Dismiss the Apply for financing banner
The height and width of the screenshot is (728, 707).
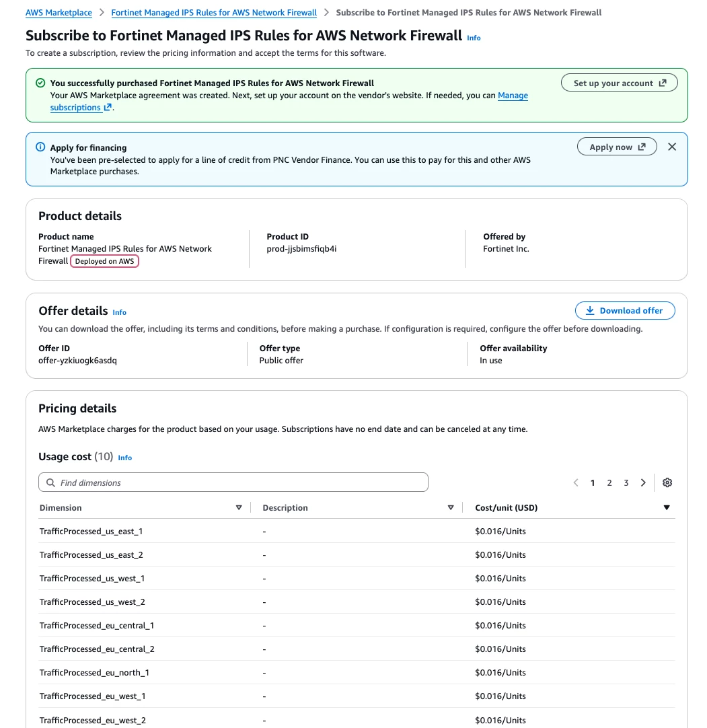coord(672,147)
